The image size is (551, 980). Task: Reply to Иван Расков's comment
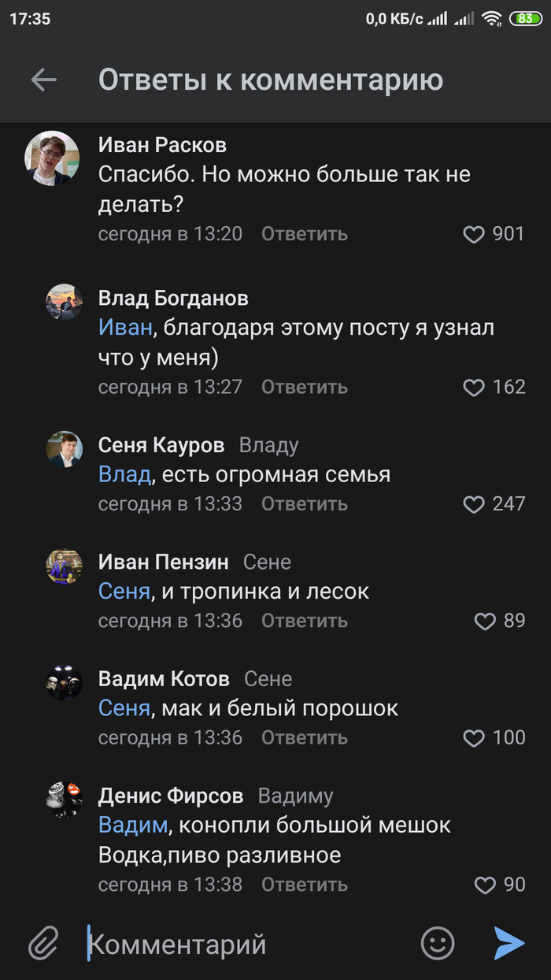point(304,234)
